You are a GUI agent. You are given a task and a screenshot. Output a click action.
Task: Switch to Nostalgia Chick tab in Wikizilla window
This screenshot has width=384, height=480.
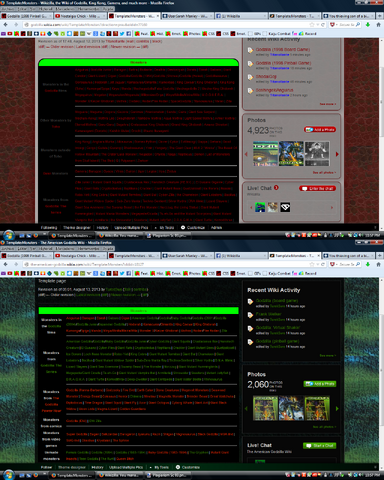tap(80, 16)
